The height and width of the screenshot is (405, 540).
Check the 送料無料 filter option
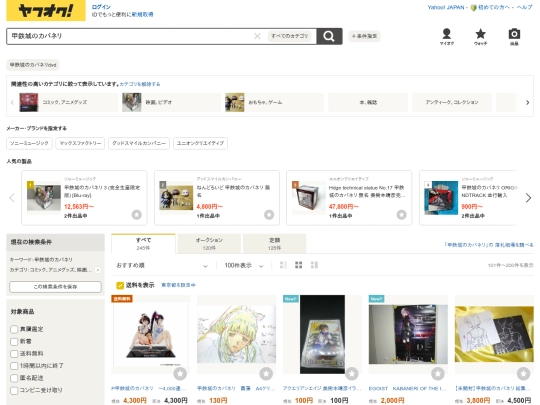point(14,354)
